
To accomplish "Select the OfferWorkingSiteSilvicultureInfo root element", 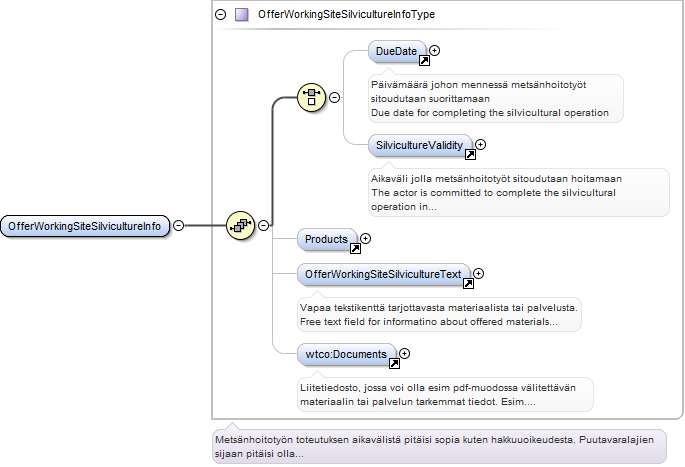I will pyautogui.click(x=85, y=226).
